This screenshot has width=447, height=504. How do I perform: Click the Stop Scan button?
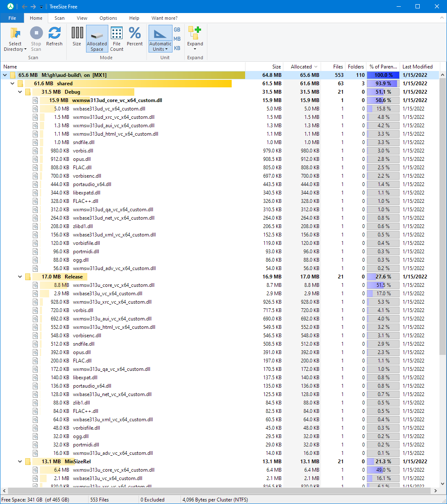36,39
